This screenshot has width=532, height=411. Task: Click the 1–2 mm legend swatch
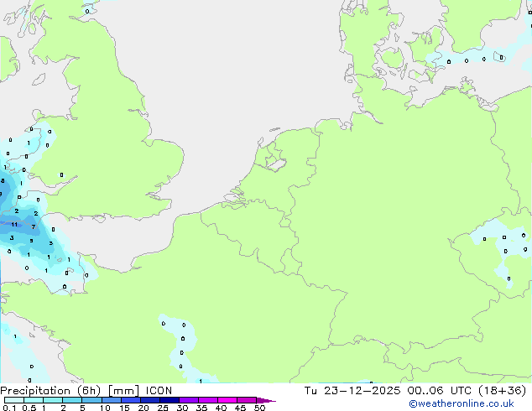click(x=53, y=400)
